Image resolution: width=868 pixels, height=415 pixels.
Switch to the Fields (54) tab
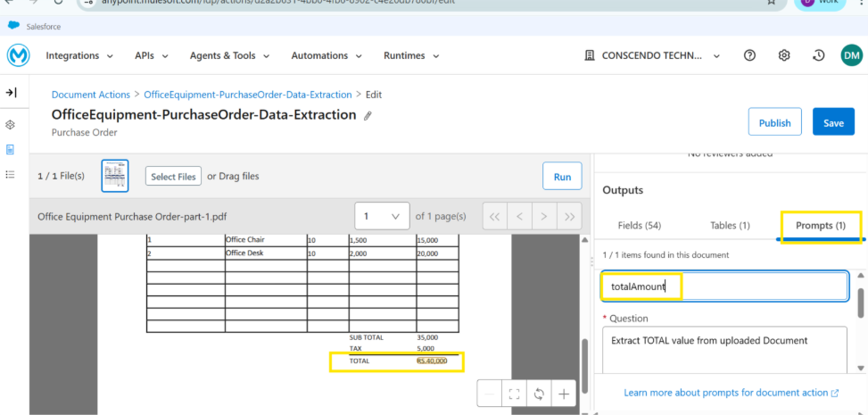640,226
